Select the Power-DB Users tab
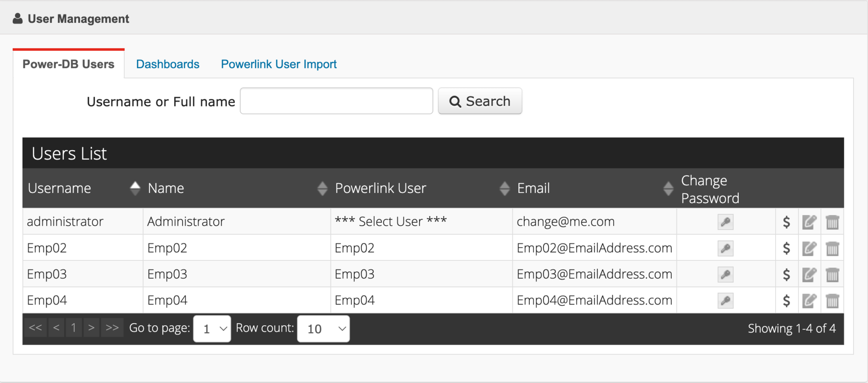This screenshot has height=383, width=868. pyautogui.click(x=68, y=64)
